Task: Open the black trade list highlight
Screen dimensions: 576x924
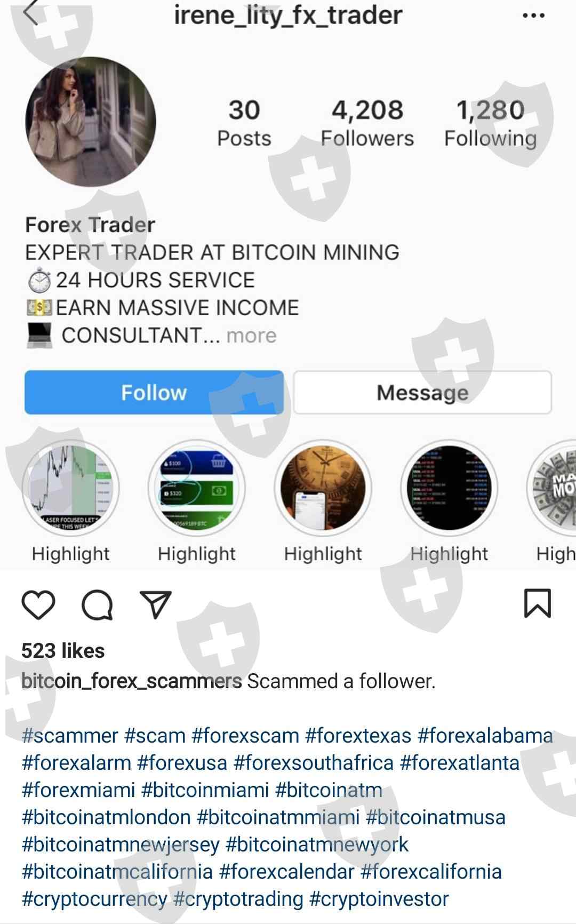Action: (449, 488)
